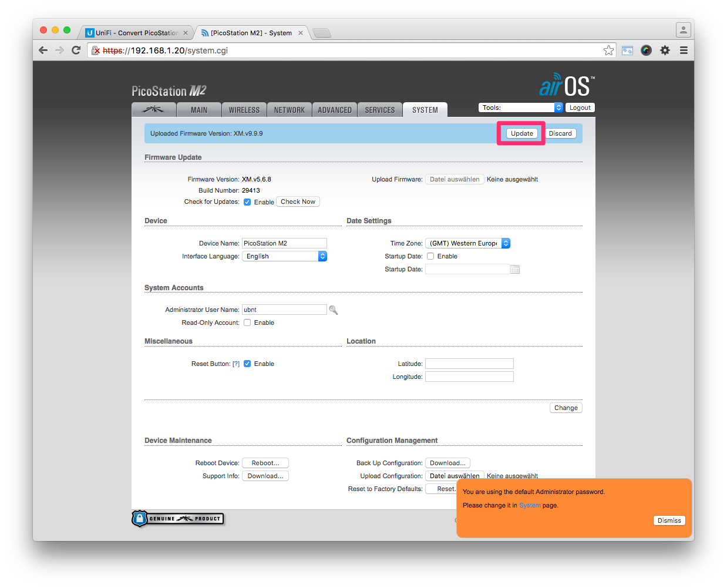Focus the Administrator User Name field
Viewport: 727px width, 588px height.
284,310
